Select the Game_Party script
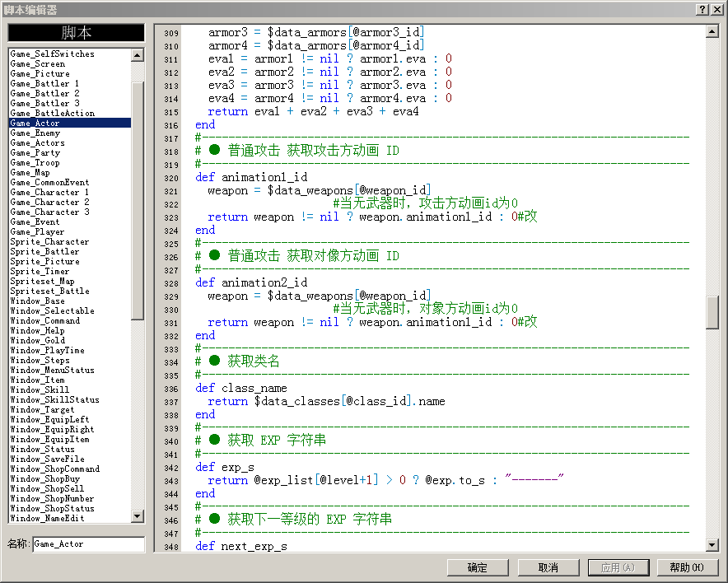 [70, 152]
